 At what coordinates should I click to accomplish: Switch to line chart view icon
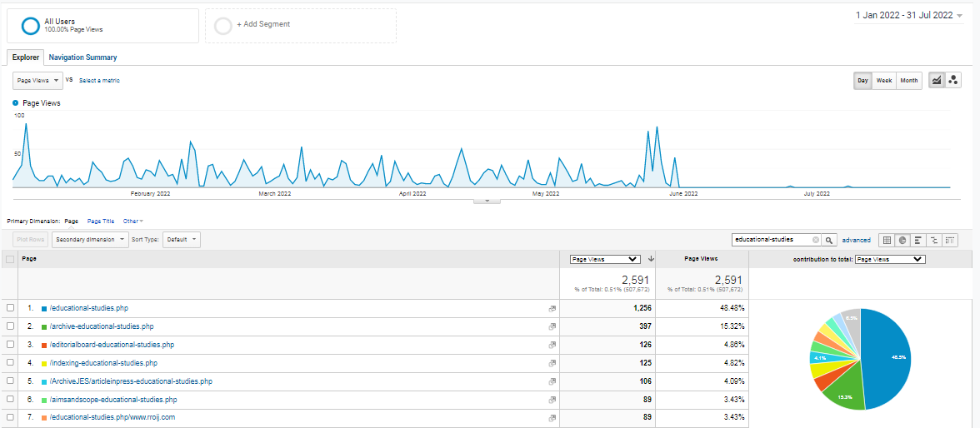pos(937,81)
